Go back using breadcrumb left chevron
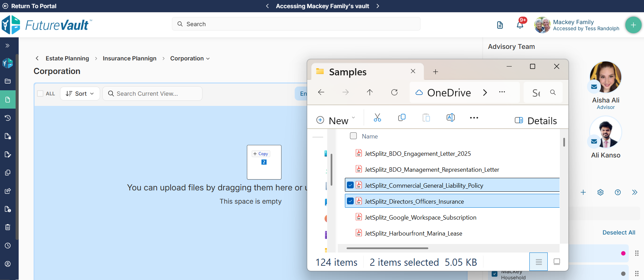This screenshot has width=644, height=280. (x=37, y=58)
